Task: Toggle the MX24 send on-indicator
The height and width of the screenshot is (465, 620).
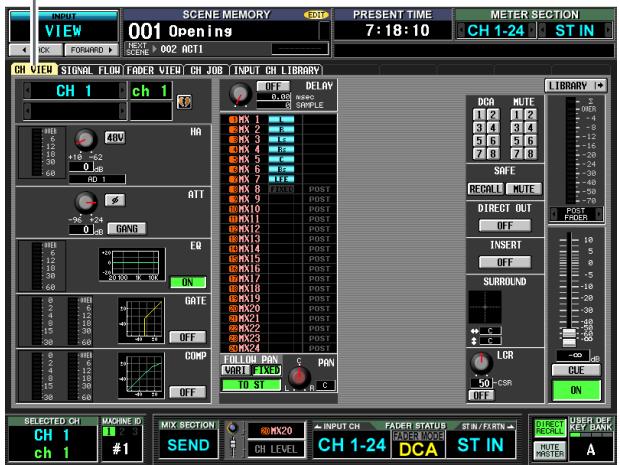Action: click(233, 348)
